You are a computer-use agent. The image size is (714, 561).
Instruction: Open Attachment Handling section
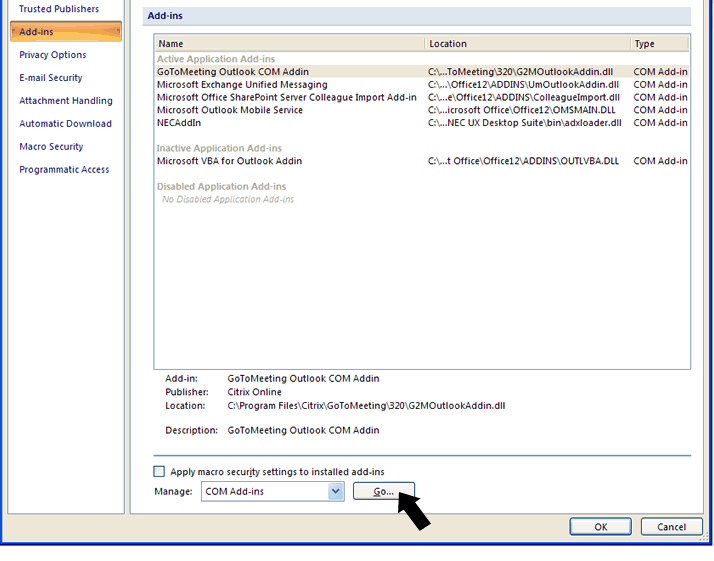(x=66, y=101)
